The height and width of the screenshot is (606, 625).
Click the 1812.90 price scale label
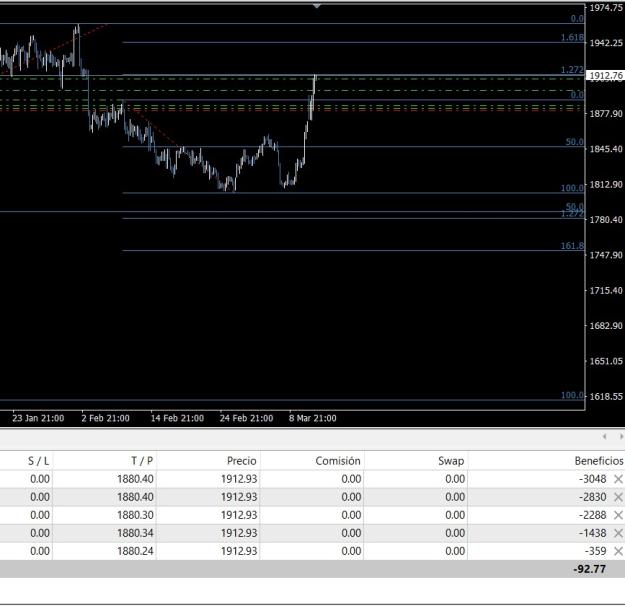click(x=606, y=185)
